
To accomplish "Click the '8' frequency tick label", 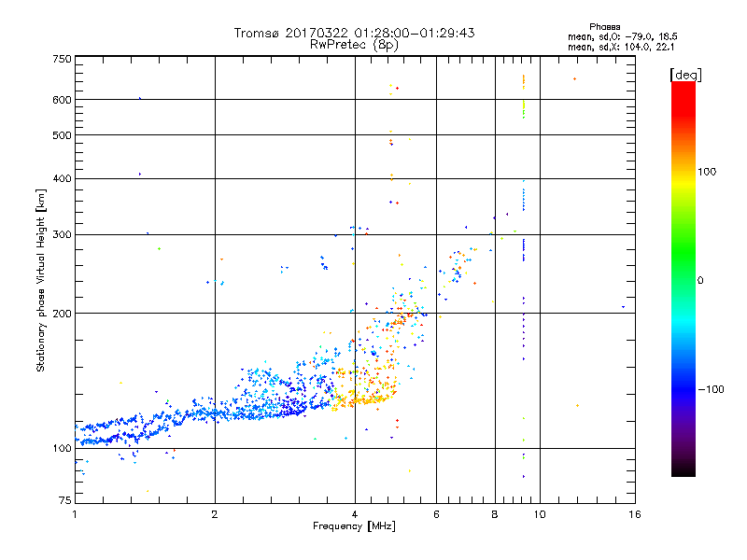I will click(495, 514).
